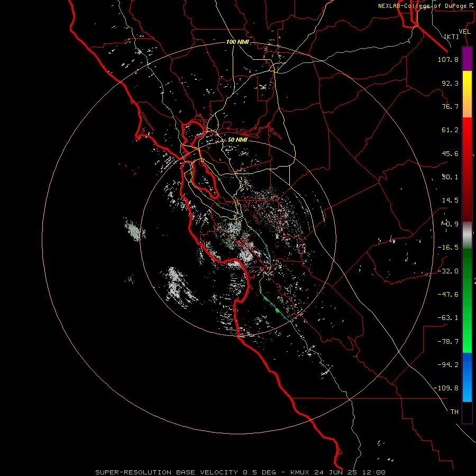476x476 pixels.
Task: Select the -109.8 velocity scale value
Action: (x=446, y=388)
